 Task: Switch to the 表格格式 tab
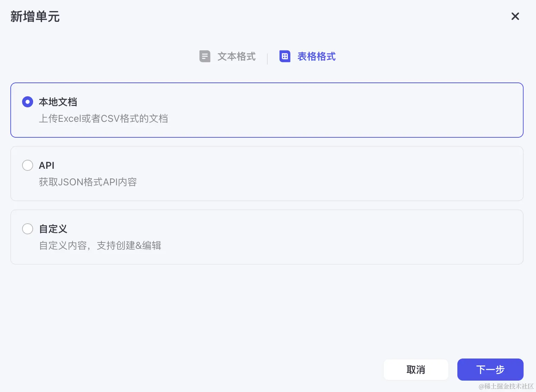click(x=316, y=56)
